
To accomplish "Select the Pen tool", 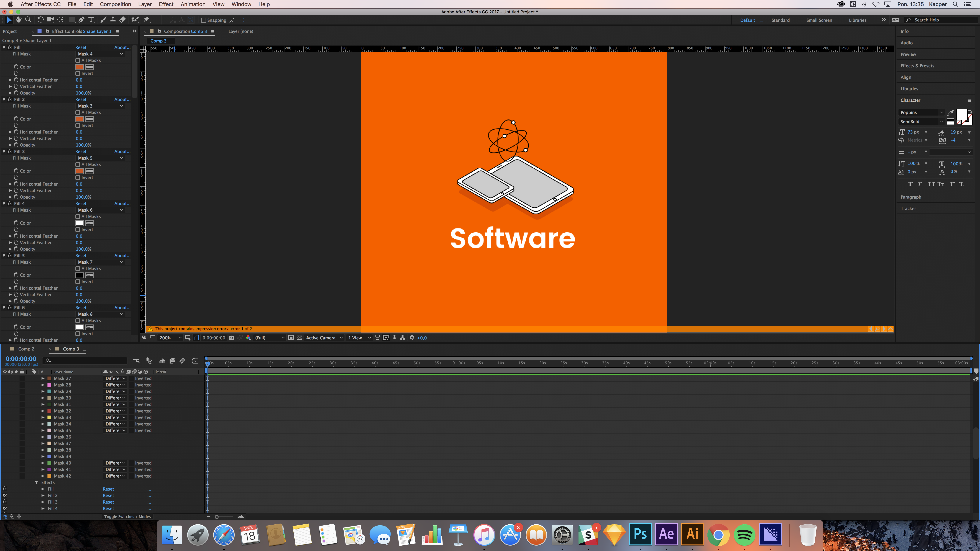I will point(81,20).
